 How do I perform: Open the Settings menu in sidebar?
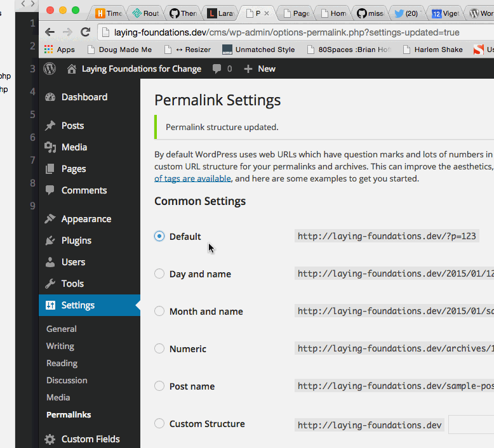click(77, 305)
